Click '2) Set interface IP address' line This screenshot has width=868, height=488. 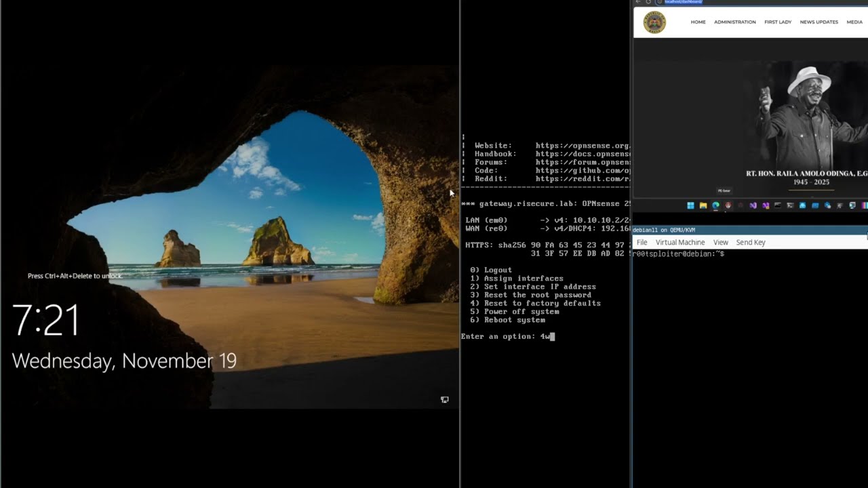(533, 287)
